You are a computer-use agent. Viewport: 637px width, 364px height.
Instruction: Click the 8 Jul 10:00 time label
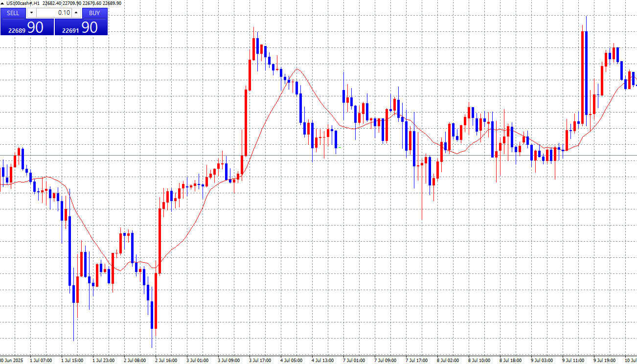coord(478,361)
